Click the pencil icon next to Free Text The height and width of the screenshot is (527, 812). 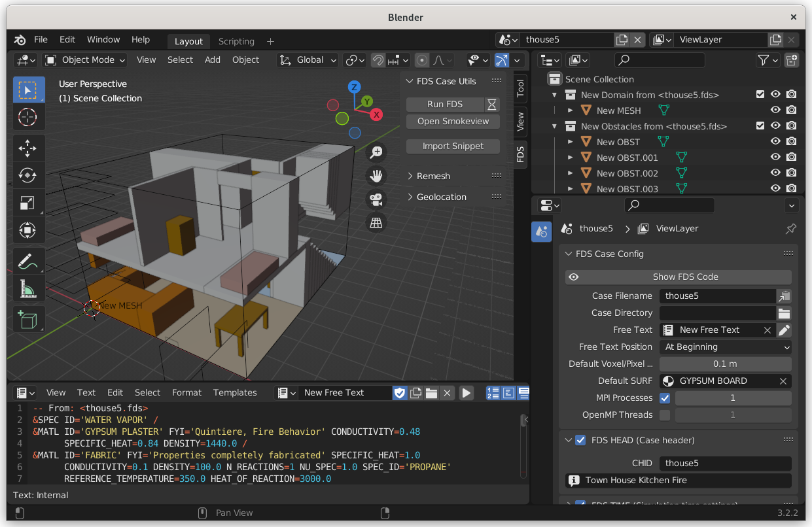(784, 330)
